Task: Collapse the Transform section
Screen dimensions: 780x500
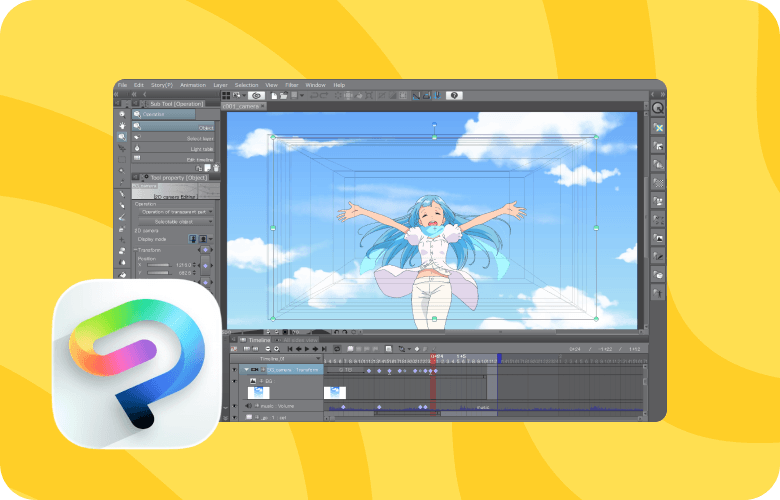Action: 135,250
